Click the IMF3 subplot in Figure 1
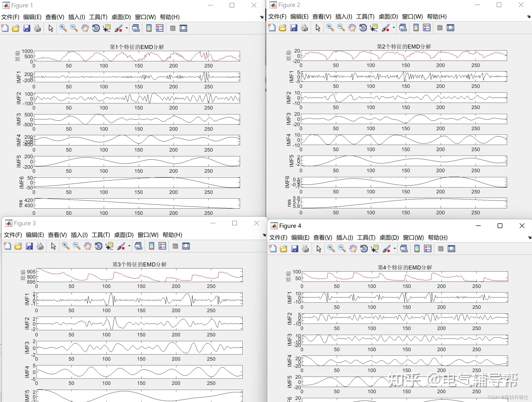Screen dimensions: 532x402 (x=137, y=120)
